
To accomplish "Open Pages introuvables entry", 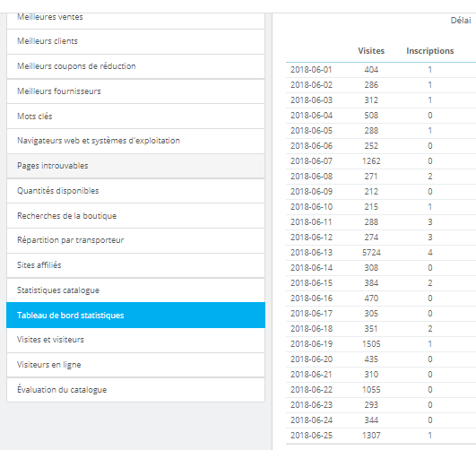I will point(135,166).
